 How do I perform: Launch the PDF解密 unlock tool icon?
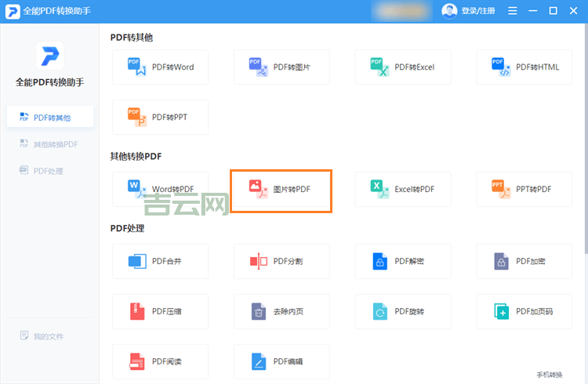(380, 261)
